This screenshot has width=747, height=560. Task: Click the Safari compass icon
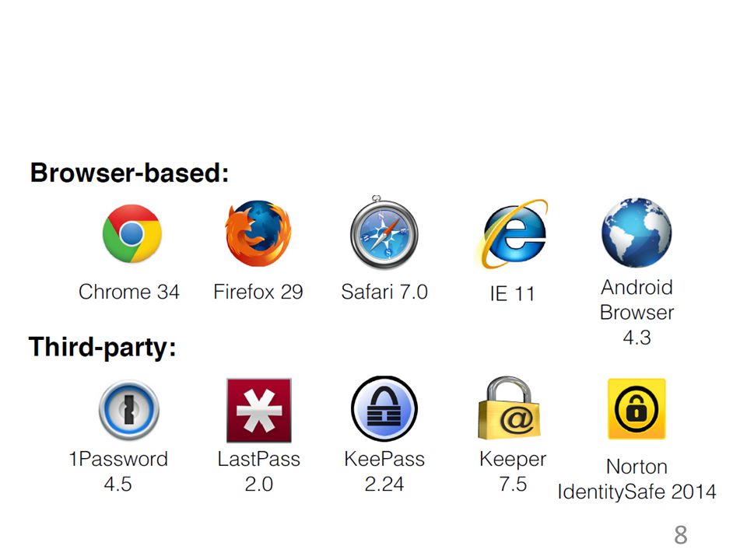point(384,233)
